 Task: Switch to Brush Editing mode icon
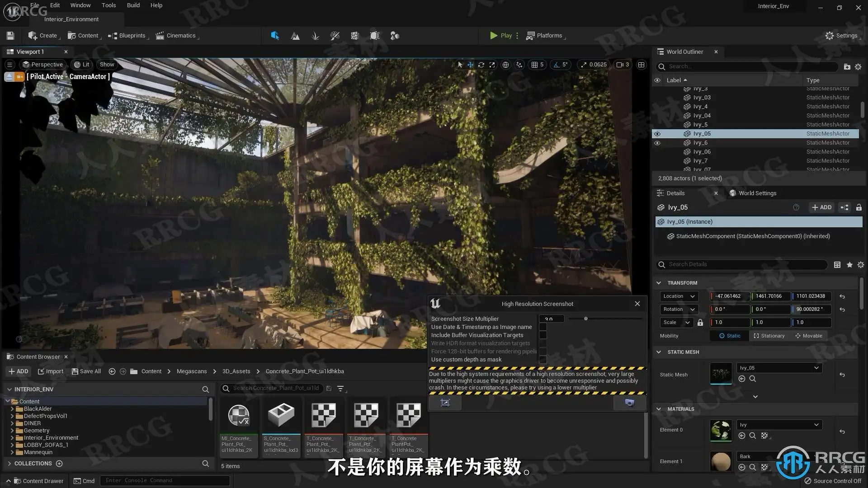(375, 36)
